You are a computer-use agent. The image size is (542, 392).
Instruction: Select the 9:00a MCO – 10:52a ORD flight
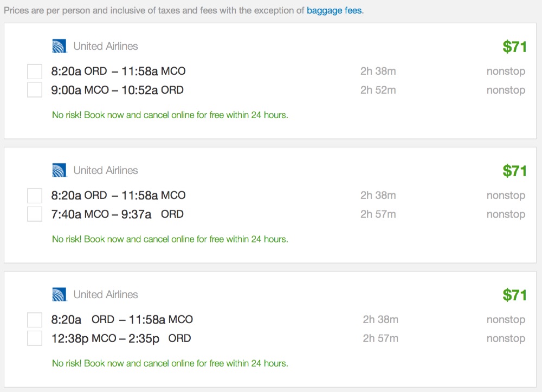point(117,90)
